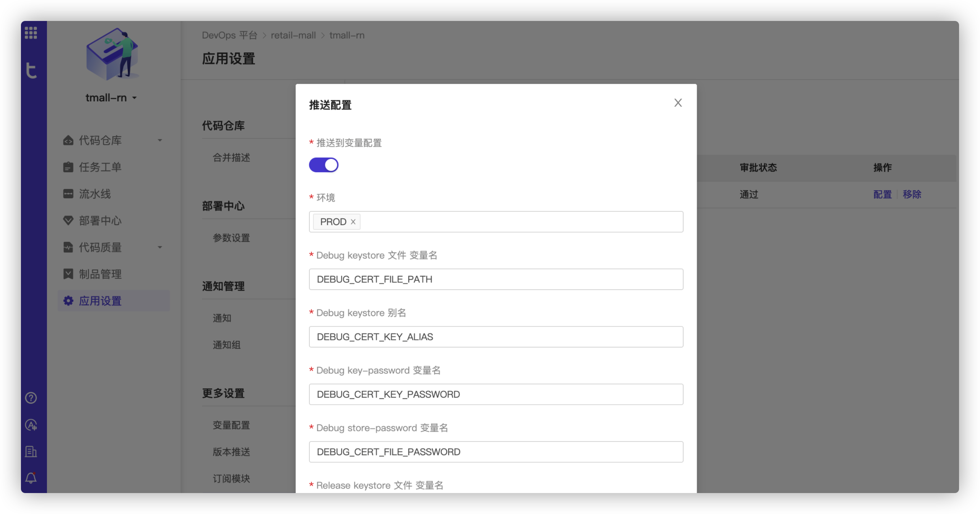Expand the 代码质量 submenu
The height and width of the screenshot is (514, 980).
(160, 247)
